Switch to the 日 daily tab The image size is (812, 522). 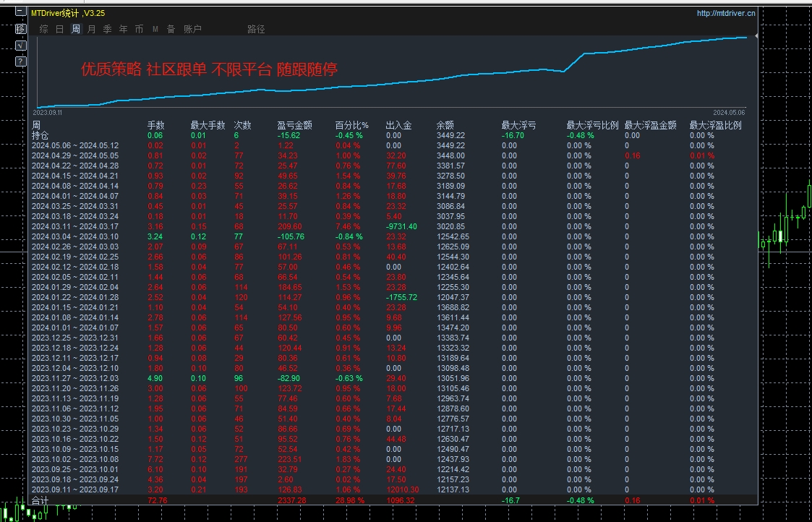[x=60, y=29]
